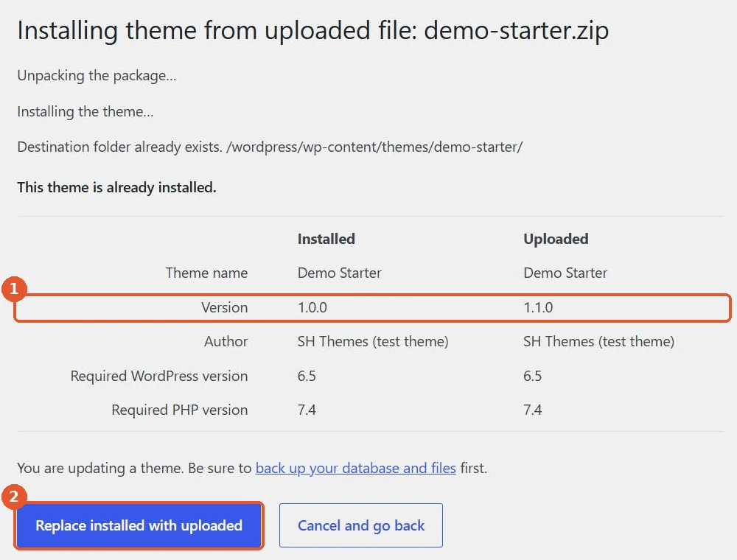Image resolution: width=737 pixels, height=560 pixels.
Task: Click the Installed column header
Action: [326, 239]
